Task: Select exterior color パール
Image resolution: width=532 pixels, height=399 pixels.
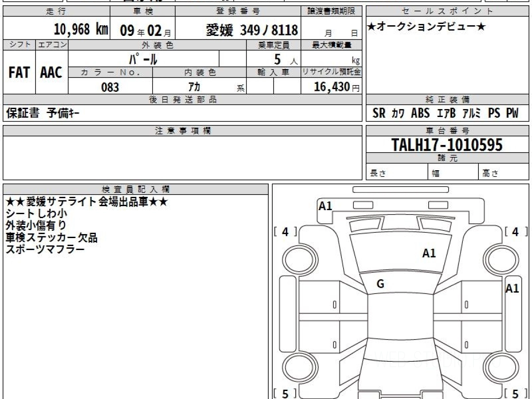Action: [143, 59]
